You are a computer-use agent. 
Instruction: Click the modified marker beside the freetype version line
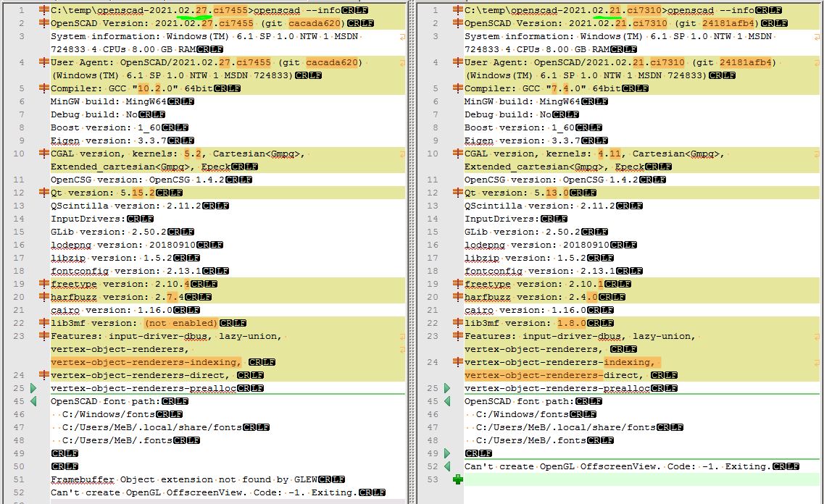point(45,284)
